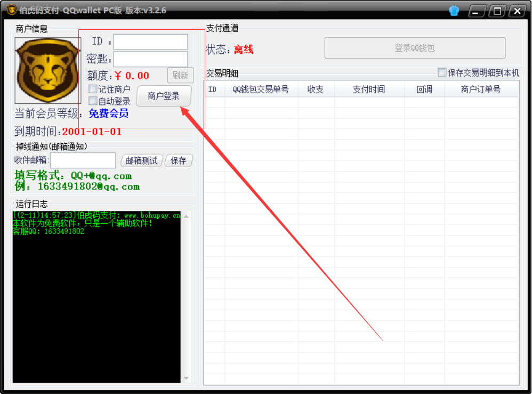Click the 免费会员 membership text
This screenshot has height=394, width=532.
[108, 114]
